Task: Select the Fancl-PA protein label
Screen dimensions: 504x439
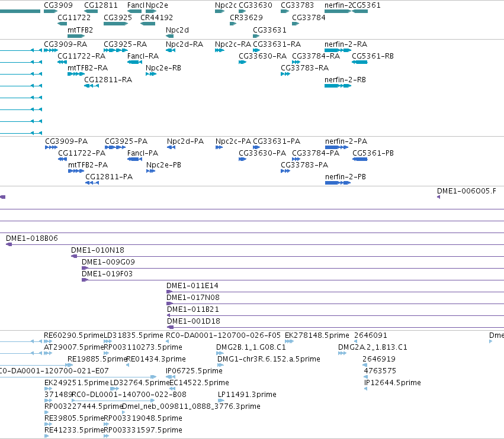Action: point(143,153)
